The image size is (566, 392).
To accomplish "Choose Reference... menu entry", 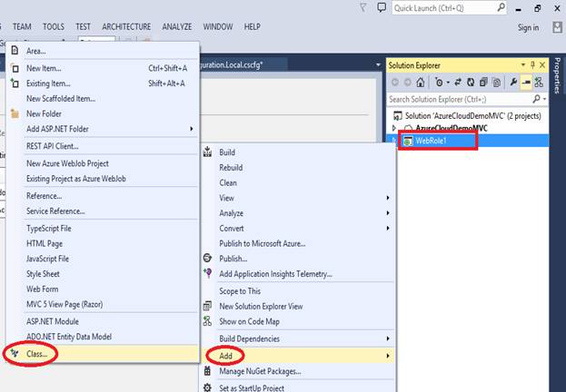I will tap(103, 196).
